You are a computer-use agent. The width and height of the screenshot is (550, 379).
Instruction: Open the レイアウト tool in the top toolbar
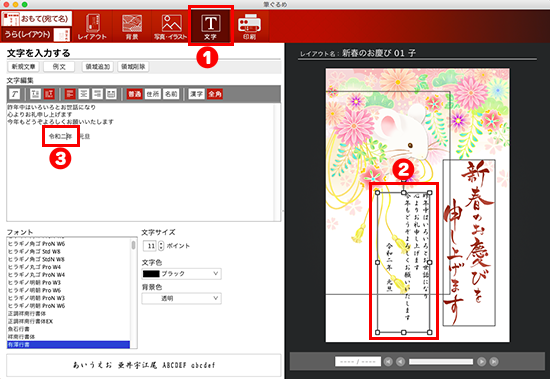click(92, 27)
